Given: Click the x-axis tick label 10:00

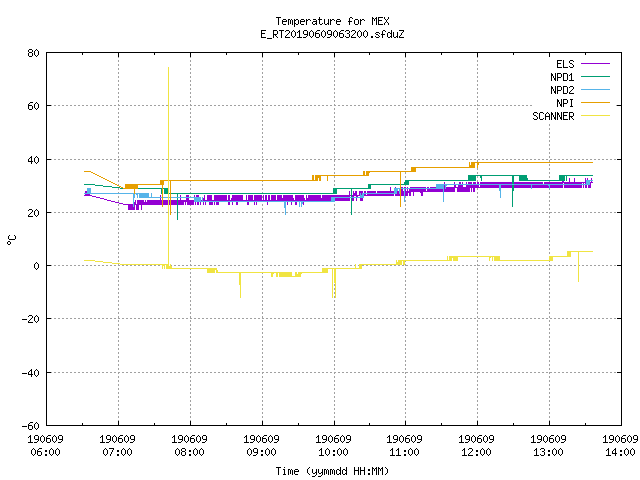Looking at the screenshot, I should point(333,452).
